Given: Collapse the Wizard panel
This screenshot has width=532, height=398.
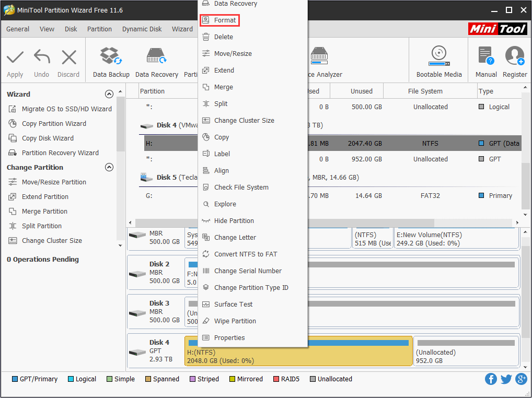Looking at the screenshot, I should (x=109, y=94).
